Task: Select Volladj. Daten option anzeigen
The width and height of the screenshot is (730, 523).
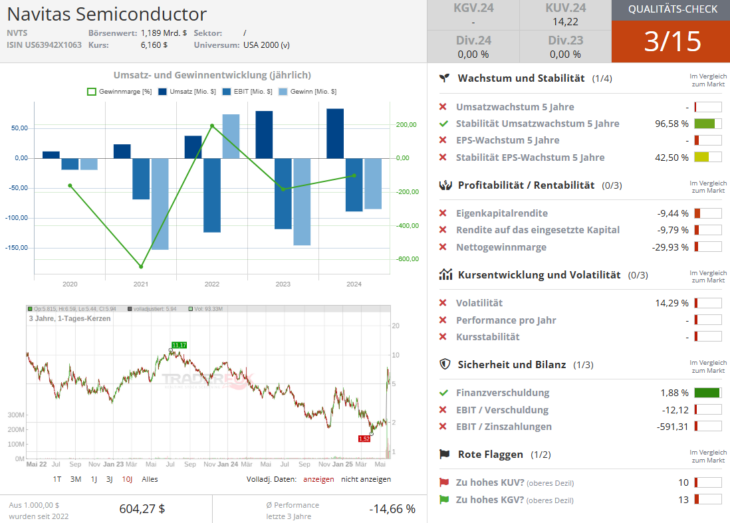Action: pyautogui.click(x=318, y=479)
